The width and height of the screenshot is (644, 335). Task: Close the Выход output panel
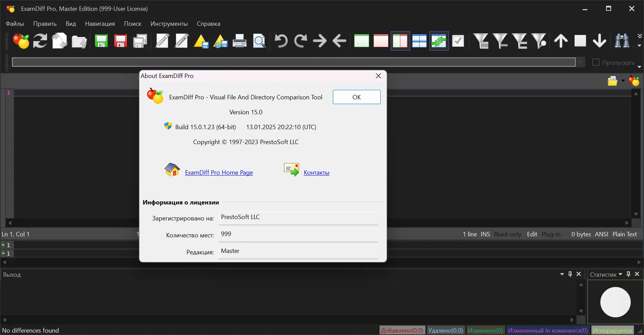(x=579, y=274)
